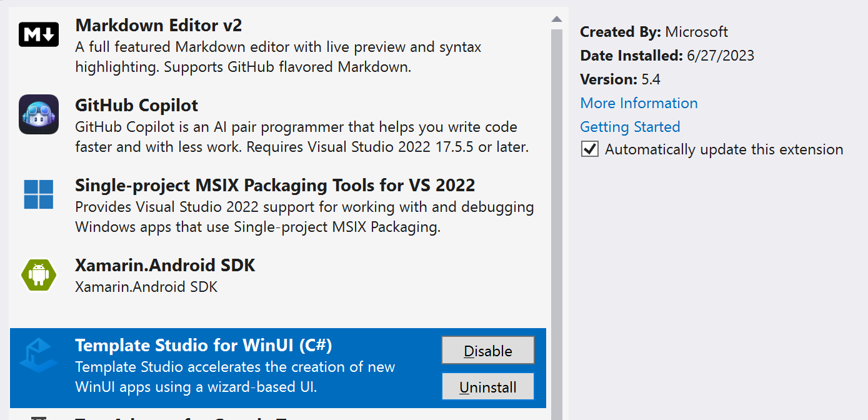Image resolution: width=868 pixels, height=420 pixels.
Task: Open the More Information link
Action: (639, 103)
